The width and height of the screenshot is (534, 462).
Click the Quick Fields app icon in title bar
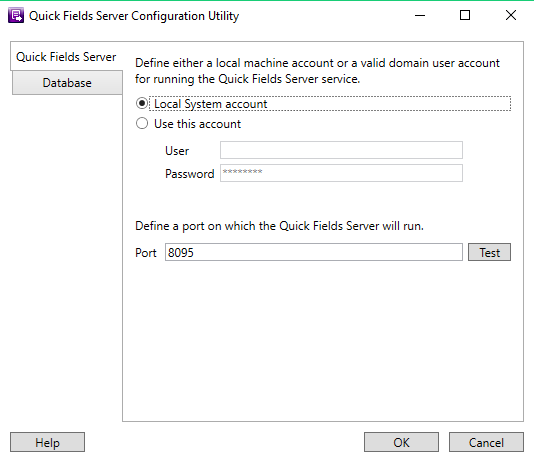(x=16, y=16)
